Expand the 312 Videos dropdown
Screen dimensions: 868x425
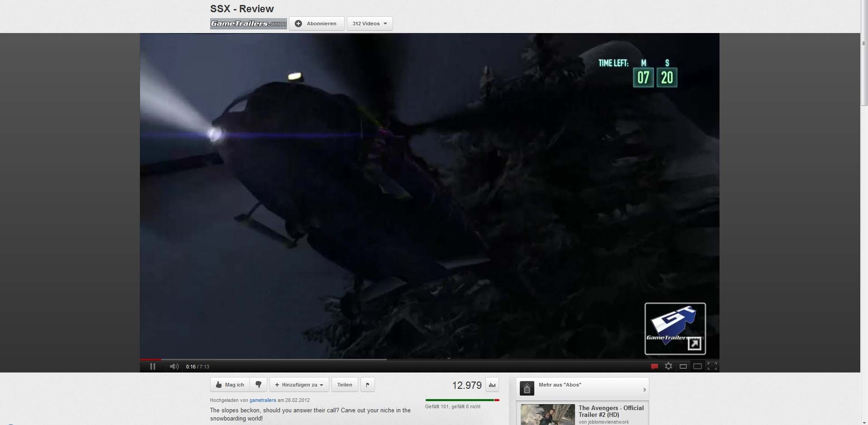point(369,24)
